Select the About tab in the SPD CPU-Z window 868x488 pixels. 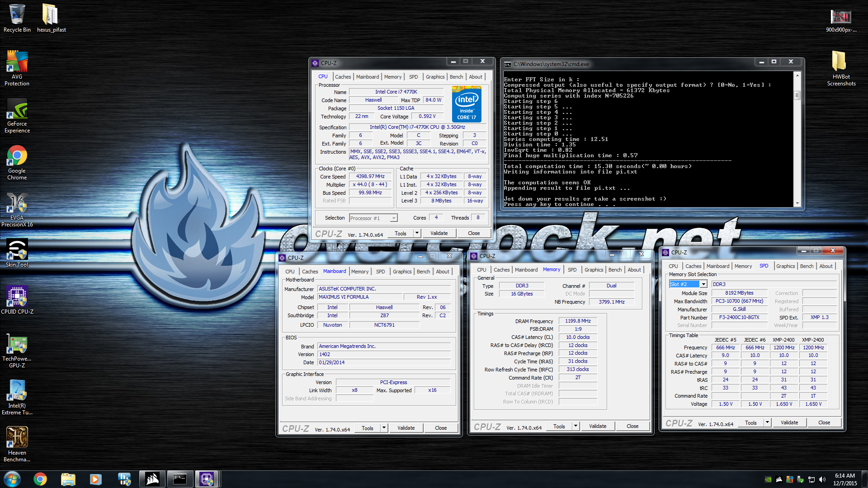(x=826, y=266)
